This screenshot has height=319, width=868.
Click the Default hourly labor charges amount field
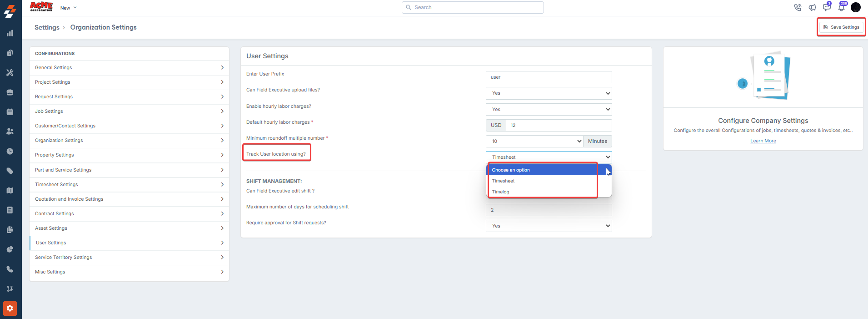pyautogui.click(x=559, y=125)
